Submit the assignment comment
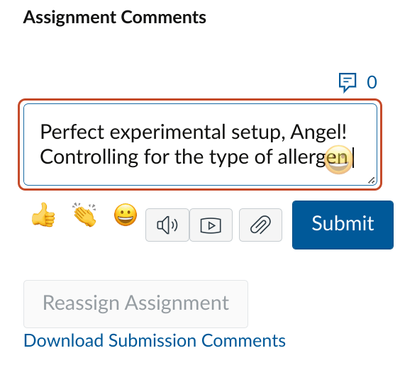 point(343,225)
